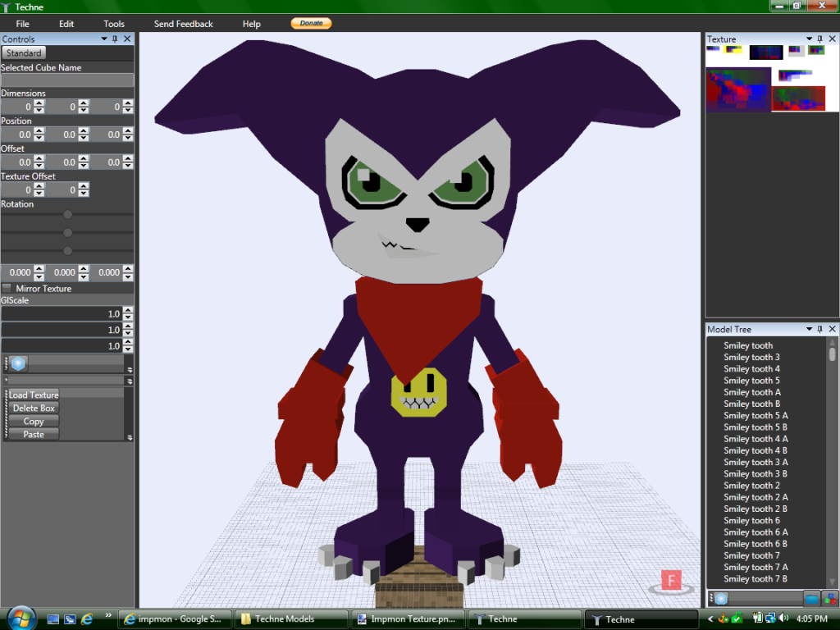Click the Donate button
840x630 pixels.
(311, 23)
